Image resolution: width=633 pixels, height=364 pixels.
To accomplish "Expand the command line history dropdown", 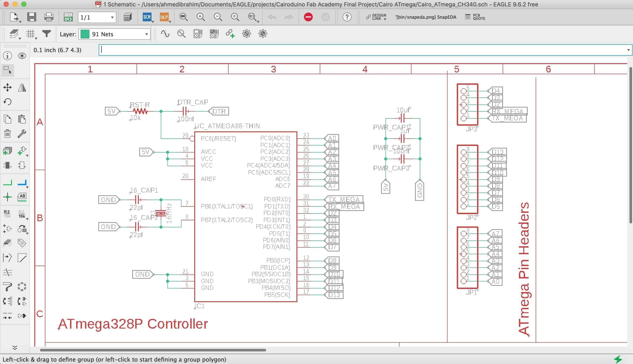I will coord(628,50).
